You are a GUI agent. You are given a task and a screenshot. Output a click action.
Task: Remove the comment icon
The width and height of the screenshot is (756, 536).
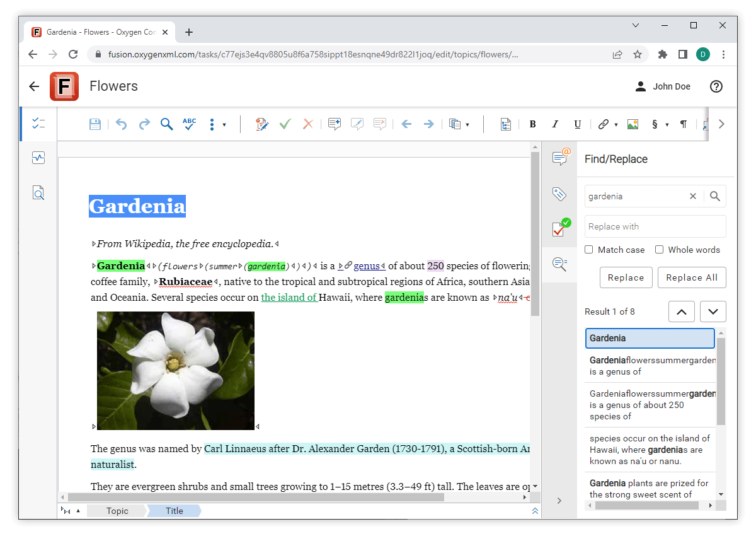380,124
